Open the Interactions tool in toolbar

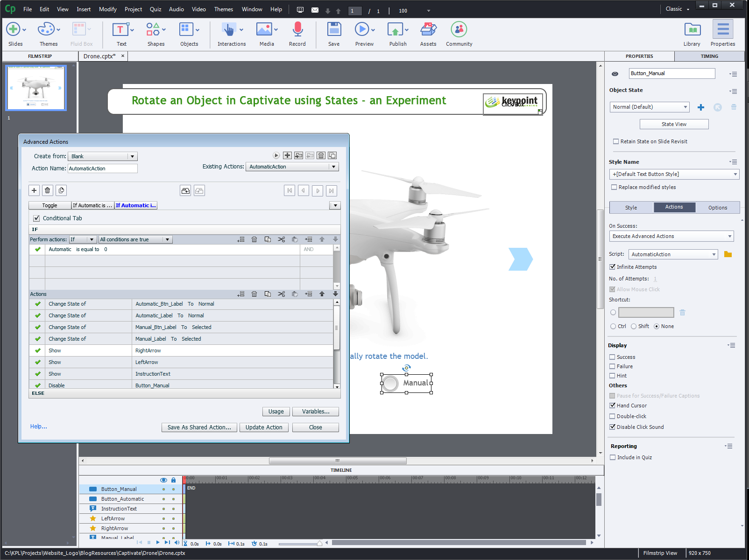pos(228,30)
